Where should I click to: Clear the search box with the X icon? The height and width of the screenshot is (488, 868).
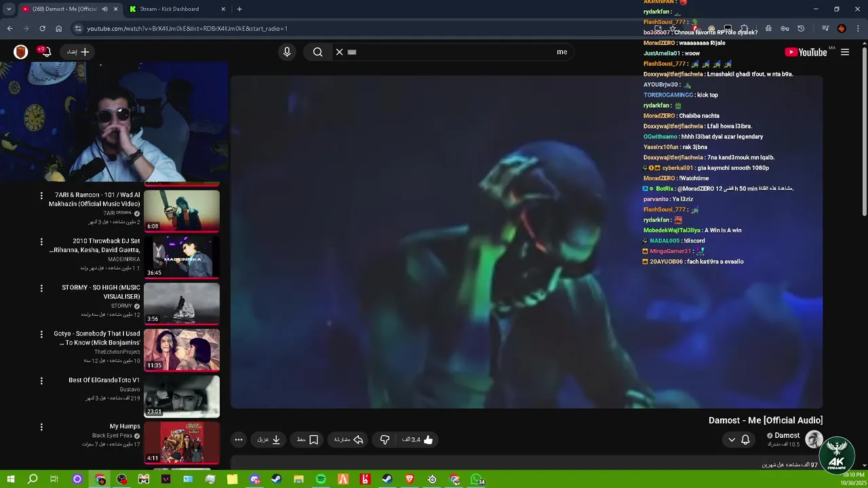point(340,52)
